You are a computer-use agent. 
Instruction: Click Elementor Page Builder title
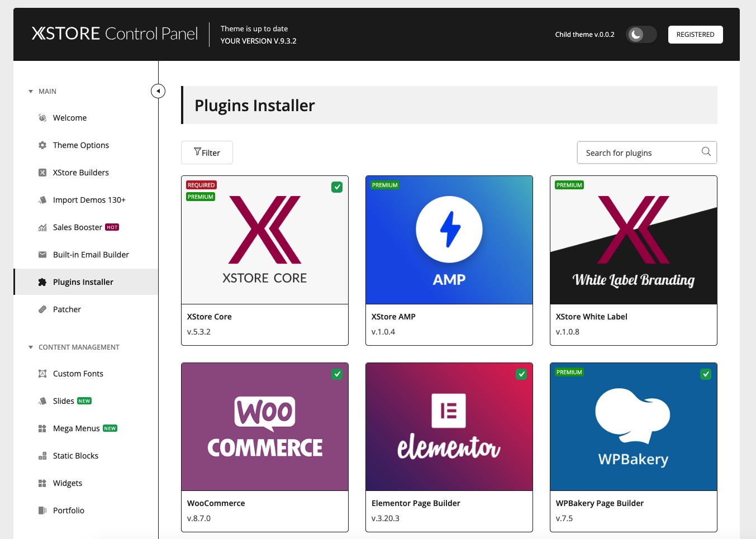(416, 503)
